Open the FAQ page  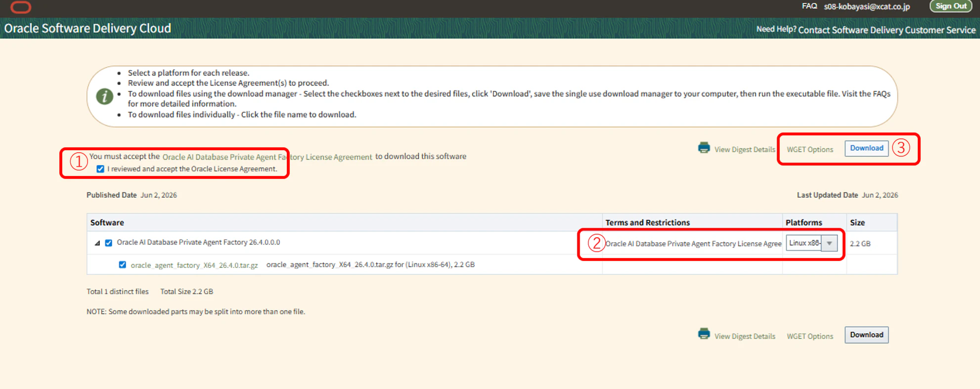pyautogui.click(x=809, y=6)
